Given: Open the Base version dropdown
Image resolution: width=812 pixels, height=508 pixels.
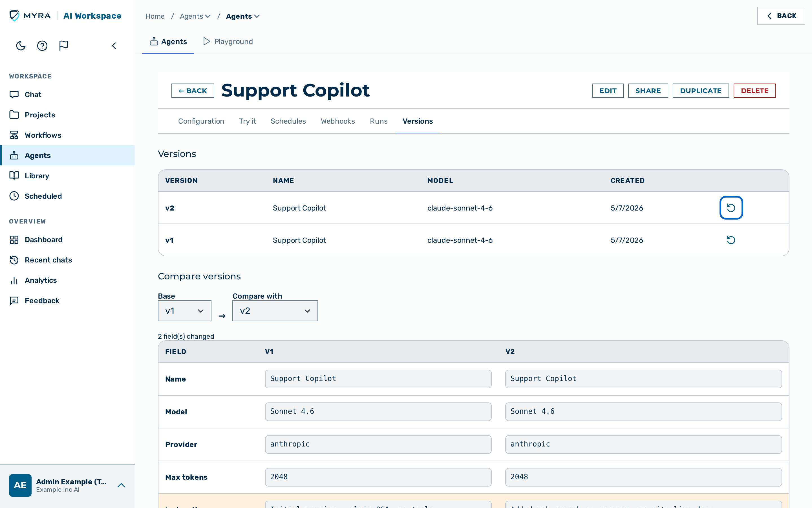Looking at the screenshot, I should pos(185,311).
